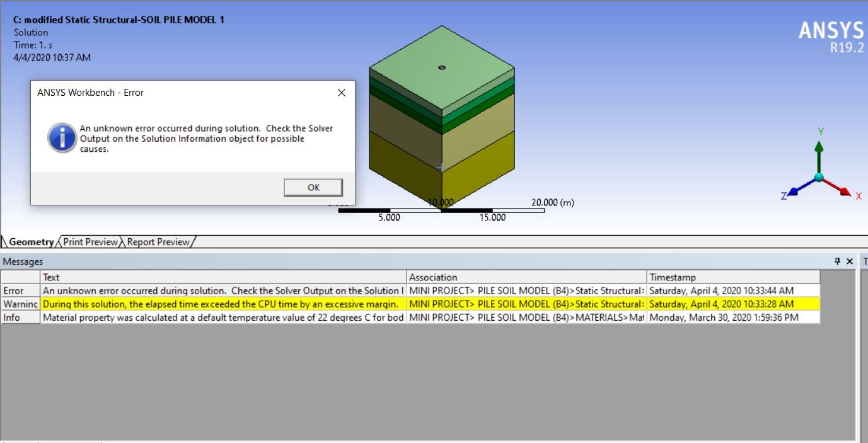This screenshot has height=443, width=868.
Task: Close the ANSYS Workbench Error dialog
Action: tap(341, 93)
